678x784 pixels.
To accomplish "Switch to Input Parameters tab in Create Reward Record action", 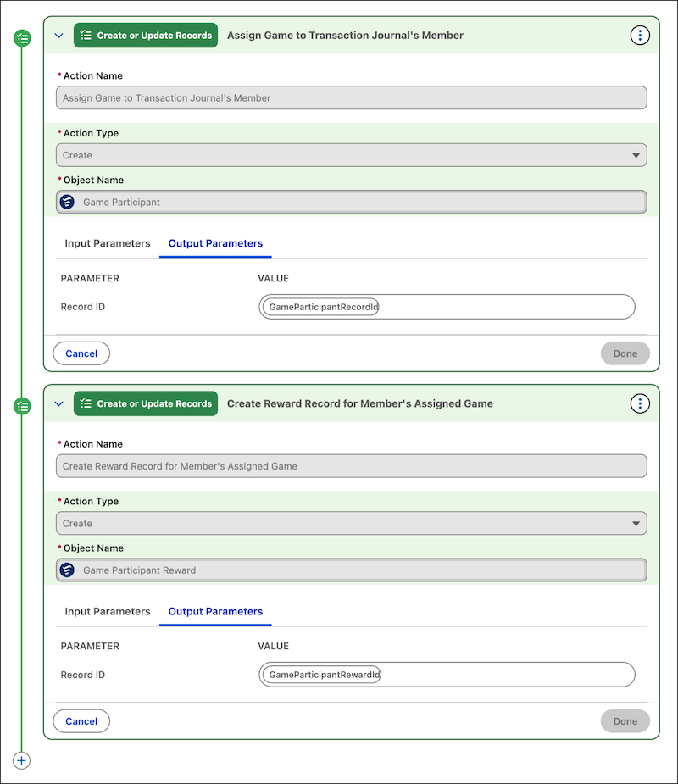I will [108, 611].
